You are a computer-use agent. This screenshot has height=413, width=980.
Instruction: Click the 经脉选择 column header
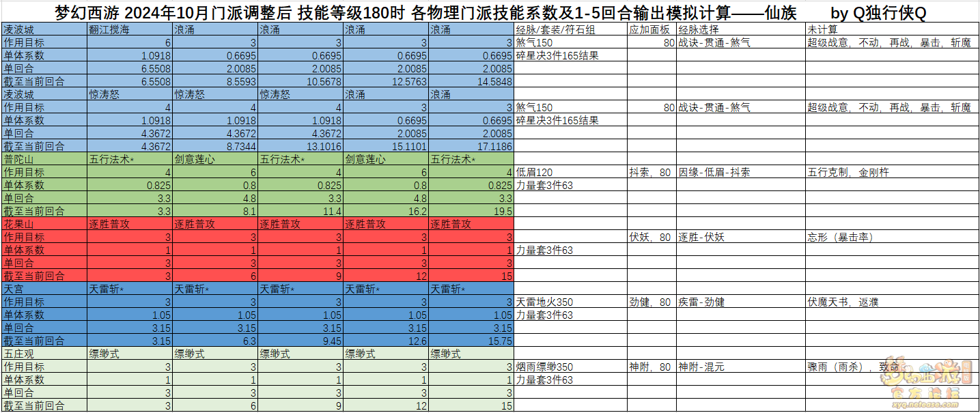tap(741, 30)
